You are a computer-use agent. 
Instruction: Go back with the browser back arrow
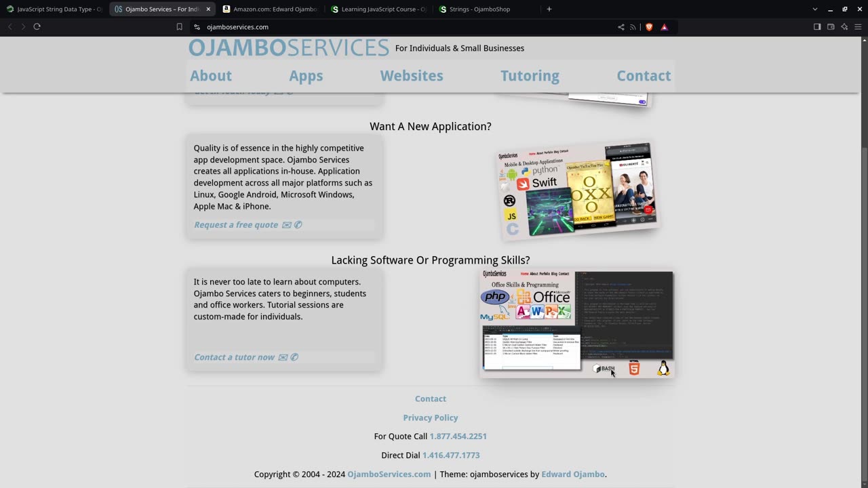click(x=9, y=26)
